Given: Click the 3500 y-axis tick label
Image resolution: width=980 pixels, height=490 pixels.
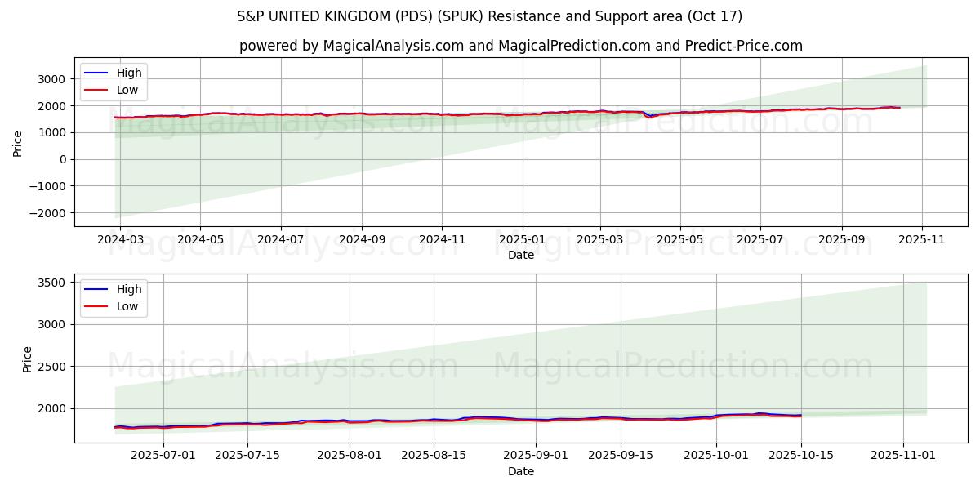Looking at the screenshot, I should [x=52, y=283].
